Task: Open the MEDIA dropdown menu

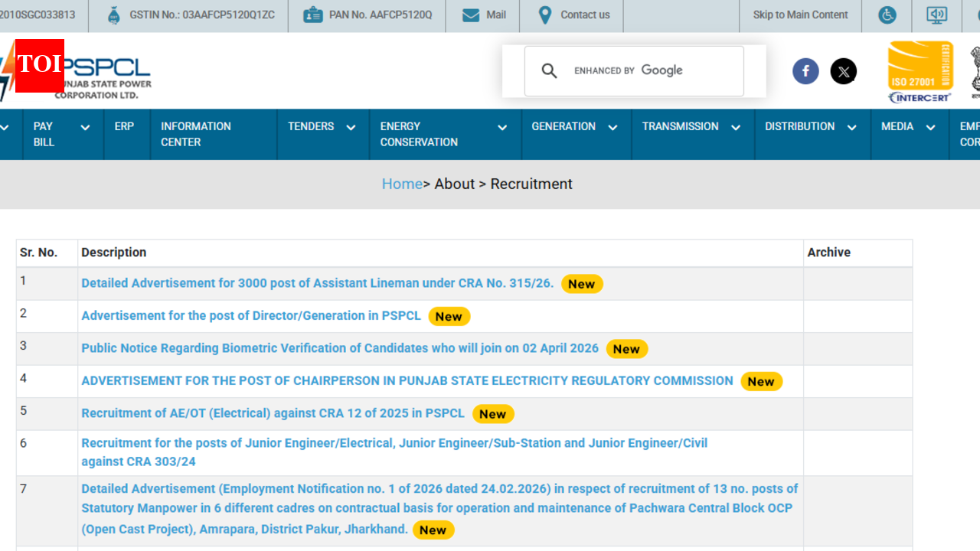Action: (897, 126)
